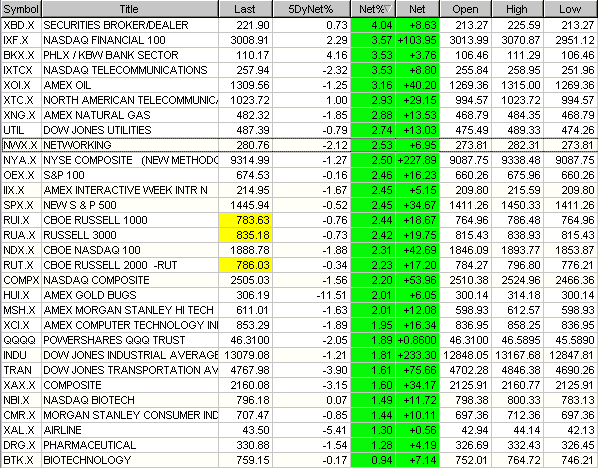Click the yellow 835.18 RUSSELL 3000 cell

pyautogui.click(x=246, y=235)
